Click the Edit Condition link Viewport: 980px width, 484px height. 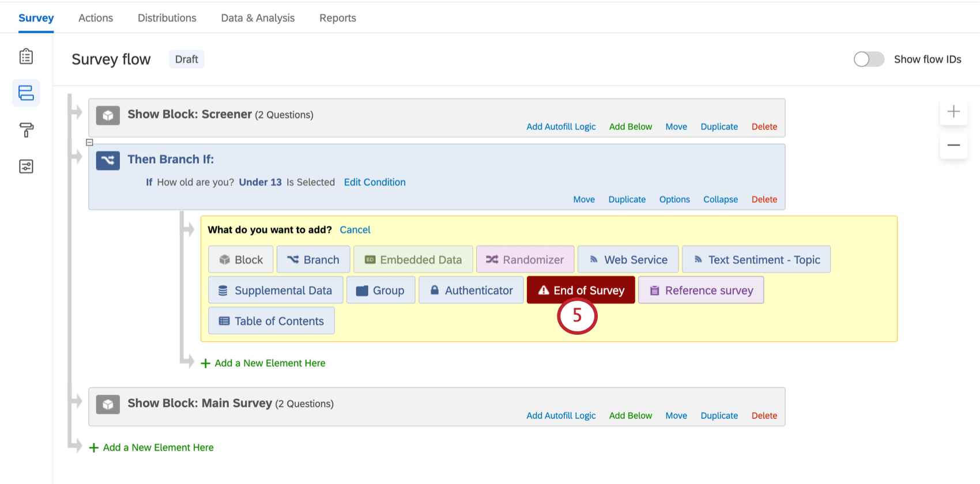click(375, 182)
